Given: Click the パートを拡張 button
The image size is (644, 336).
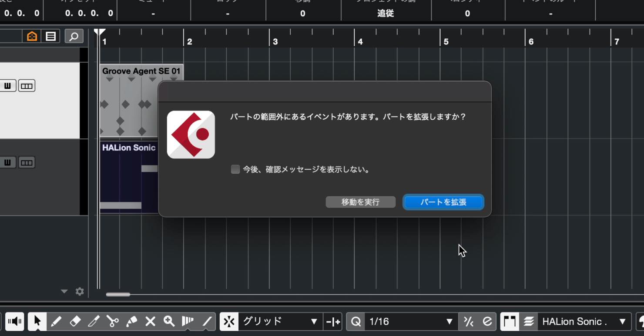Looking at the screenshot, I should point(443,202).
